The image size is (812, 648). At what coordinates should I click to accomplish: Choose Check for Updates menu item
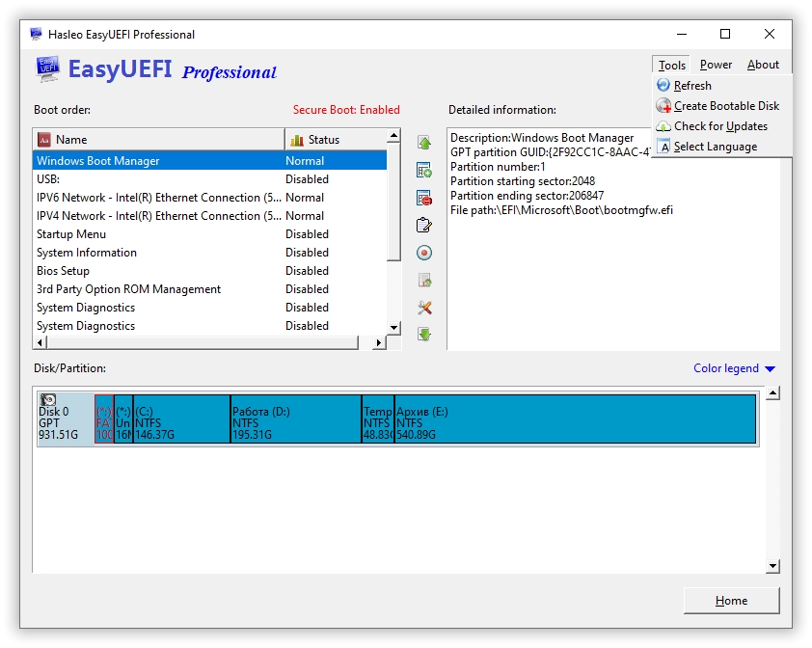point(720,126)
